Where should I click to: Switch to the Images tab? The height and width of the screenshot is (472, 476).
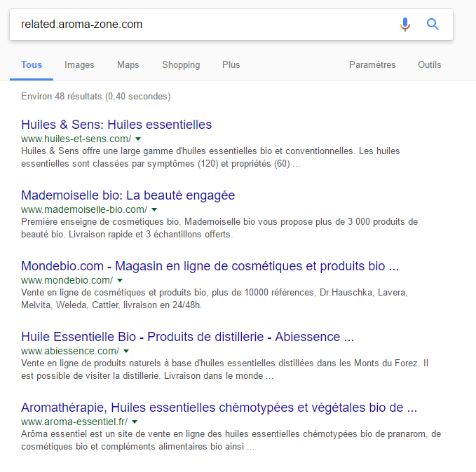click(x=79, y=65)
